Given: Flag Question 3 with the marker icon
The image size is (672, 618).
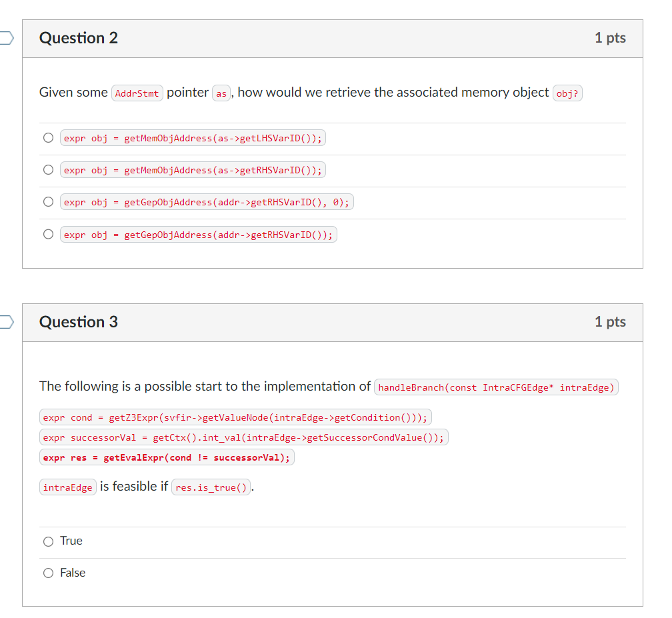Looking at the screenshot, I should point(7,322).
